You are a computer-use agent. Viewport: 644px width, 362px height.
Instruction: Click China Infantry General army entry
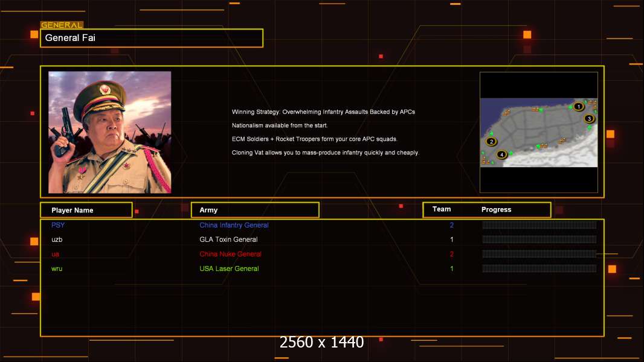[x=234, y=225]
